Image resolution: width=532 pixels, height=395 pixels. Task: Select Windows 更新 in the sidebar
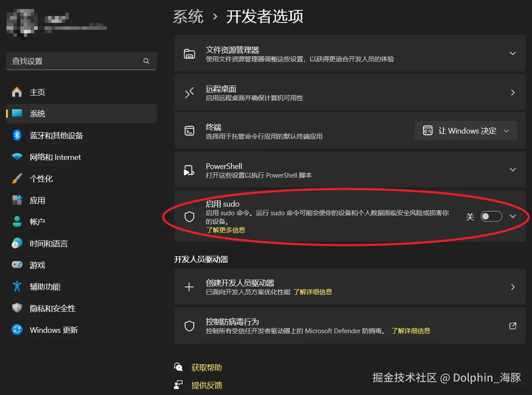(81, 330)
